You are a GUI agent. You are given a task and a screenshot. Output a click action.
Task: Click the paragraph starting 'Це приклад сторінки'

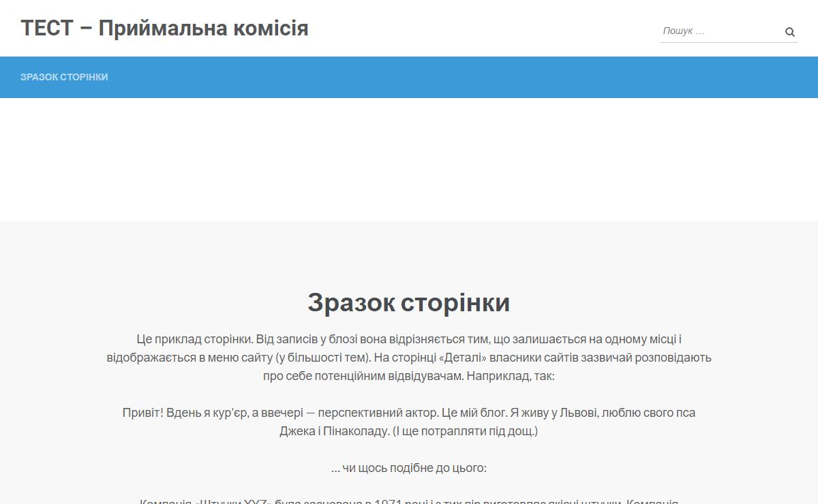[x=409, y=357]
